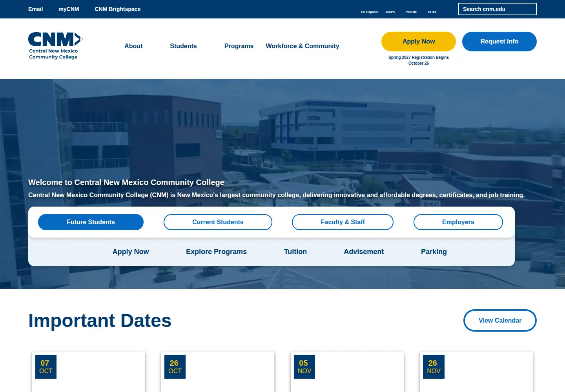Viewport: 565px width, 392px height.
Task: Open the About menu
Action: tap(133, 46)
